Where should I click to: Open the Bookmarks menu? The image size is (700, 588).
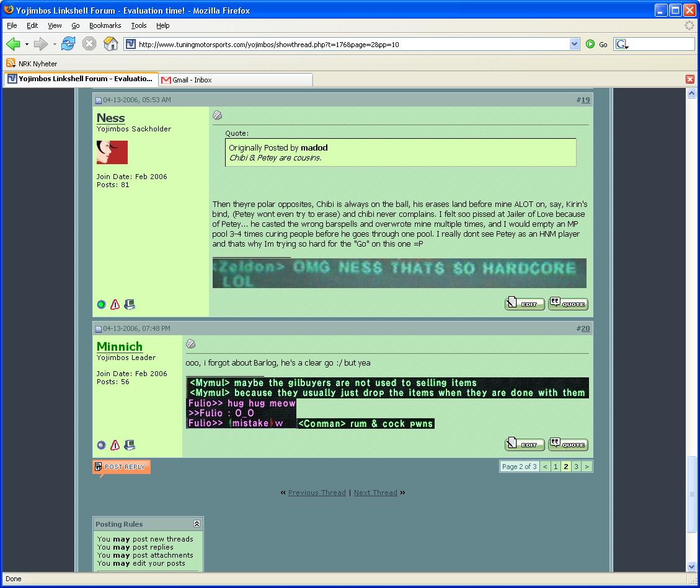(x=105, y=25)
